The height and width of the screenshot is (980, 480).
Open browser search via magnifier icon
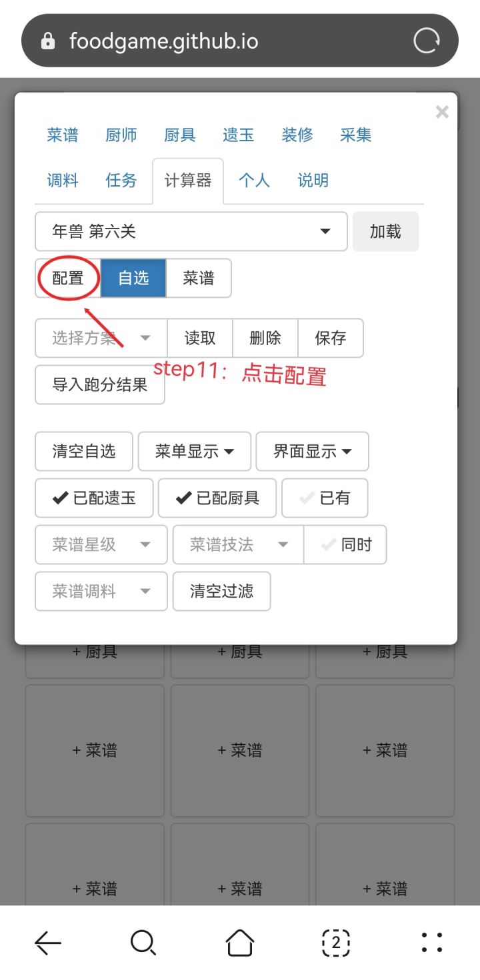143,943
